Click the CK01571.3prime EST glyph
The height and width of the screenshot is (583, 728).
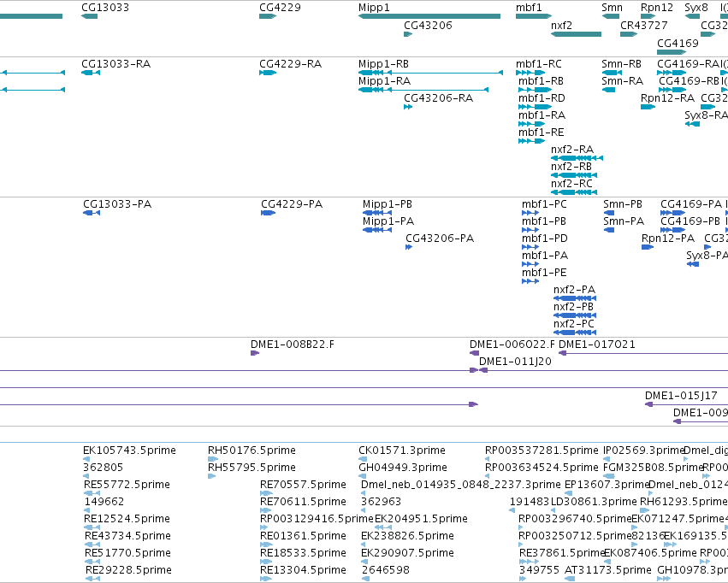coord(363,459)
